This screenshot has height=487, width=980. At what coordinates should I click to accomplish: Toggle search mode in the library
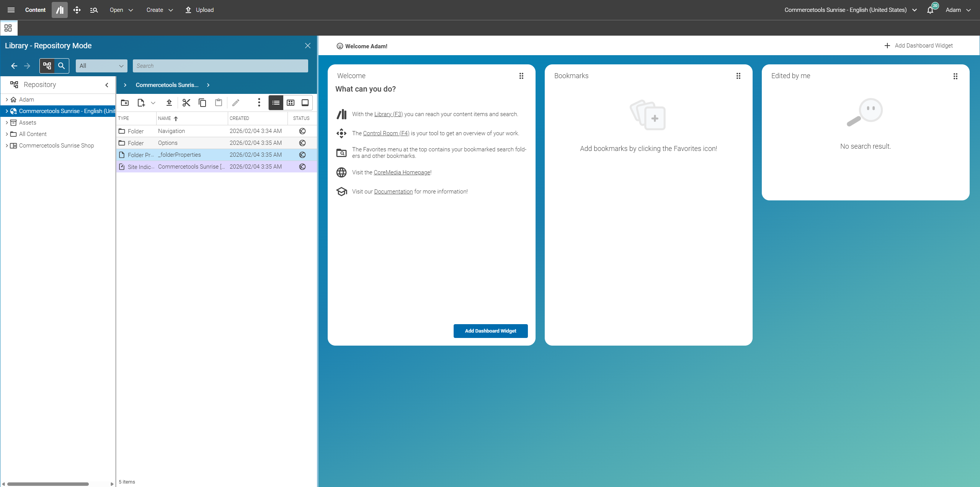(61, 66)
